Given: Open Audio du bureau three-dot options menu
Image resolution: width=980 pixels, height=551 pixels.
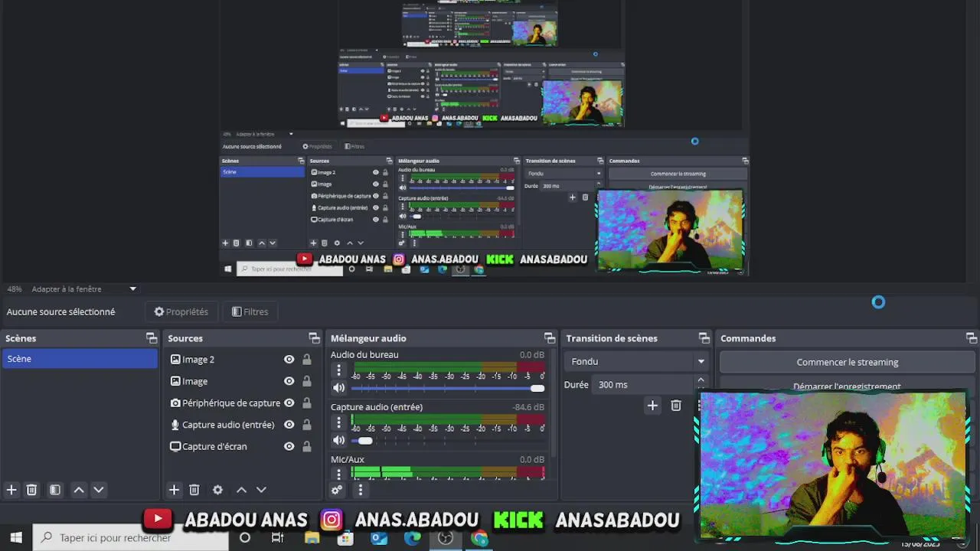Looking at the screenshot, I should click(x=338, y=370).
